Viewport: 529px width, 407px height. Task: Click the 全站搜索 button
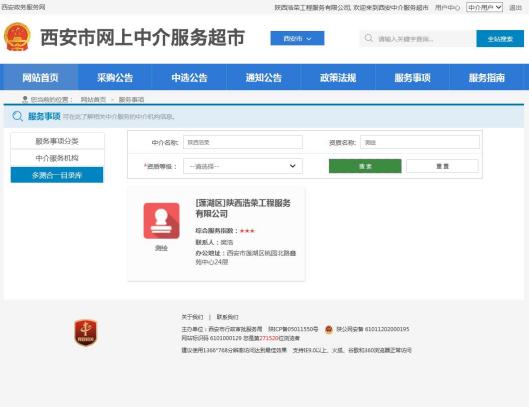click(500, 38)
